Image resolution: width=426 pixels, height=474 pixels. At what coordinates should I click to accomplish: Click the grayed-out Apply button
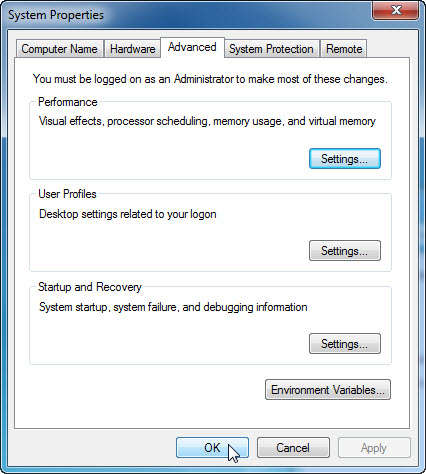374,448
